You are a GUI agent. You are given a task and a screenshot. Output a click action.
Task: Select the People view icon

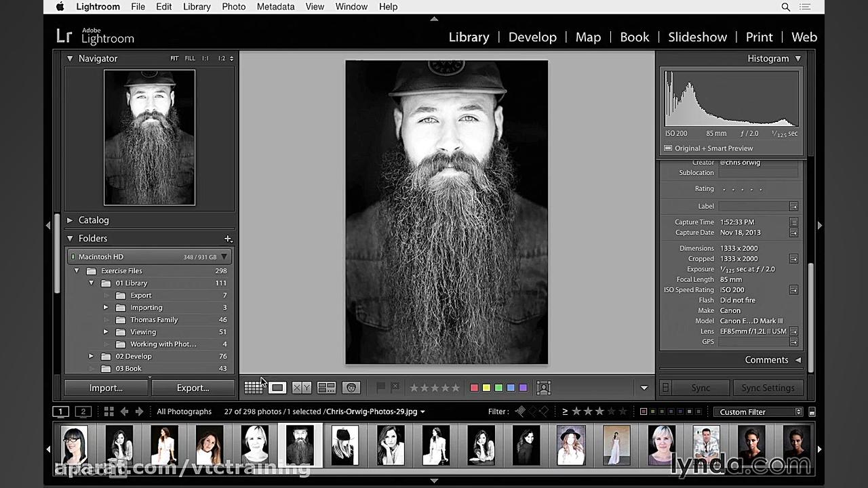[351, 387]
